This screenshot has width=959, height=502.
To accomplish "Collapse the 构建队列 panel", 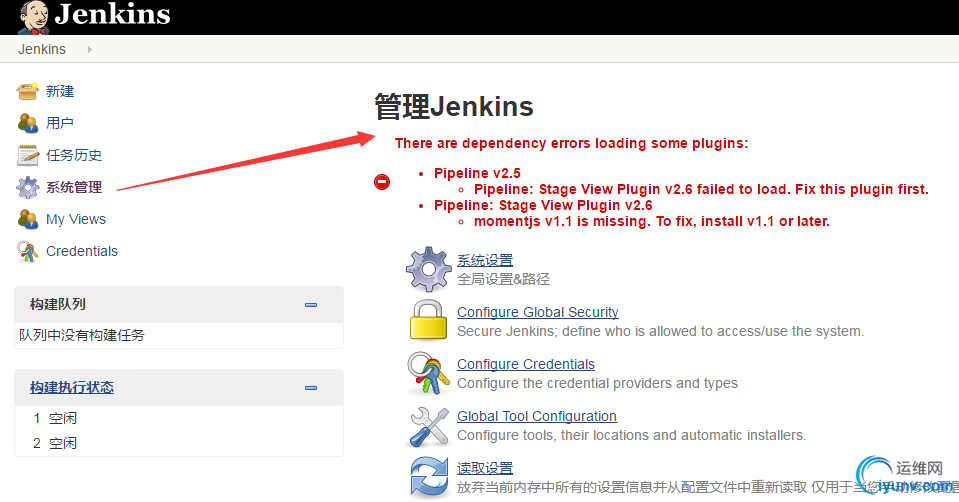I will [311, 305].
